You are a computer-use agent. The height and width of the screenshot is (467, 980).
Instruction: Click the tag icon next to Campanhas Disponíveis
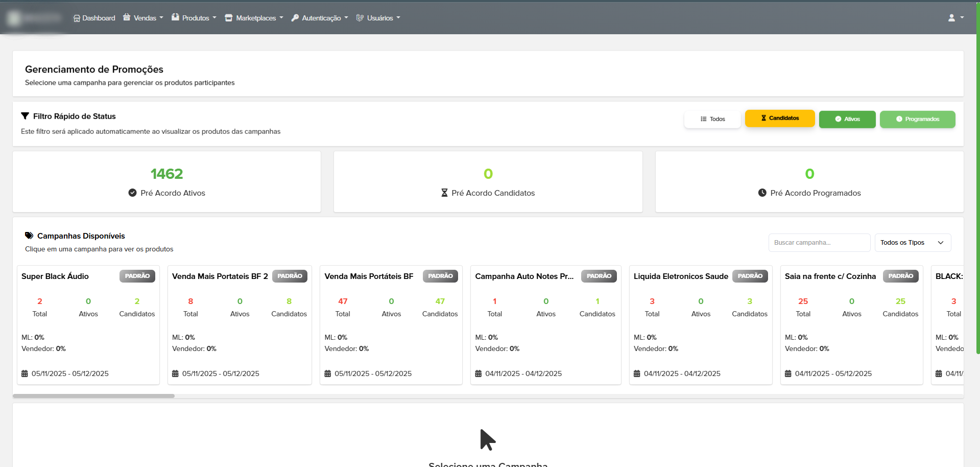click(x=29, y=235)
